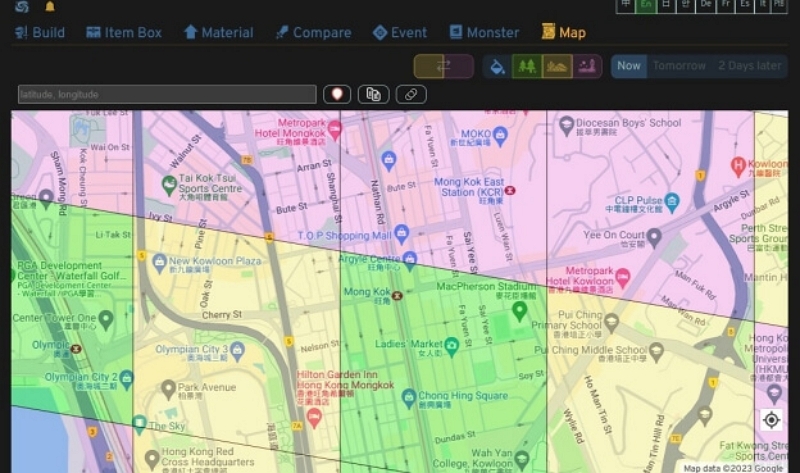Screen dimensions: 800x473
Task: Open the Map tab
Action: [564, 32]
